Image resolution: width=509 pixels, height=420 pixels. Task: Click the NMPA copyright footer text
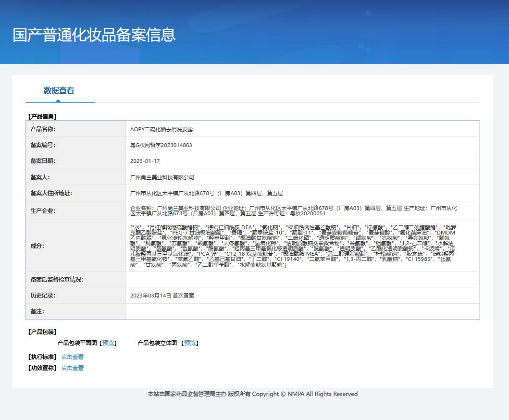[253, 394]
